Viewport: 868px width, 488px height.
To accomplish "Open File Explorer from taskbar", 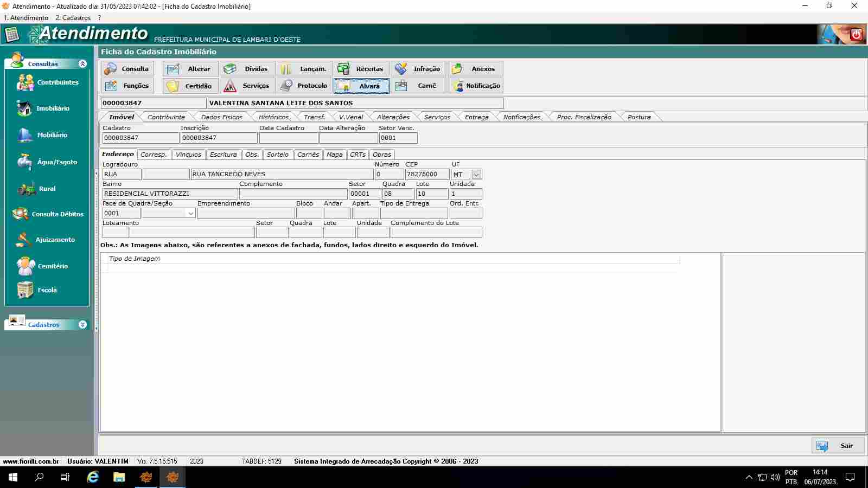I will (119, 477).
